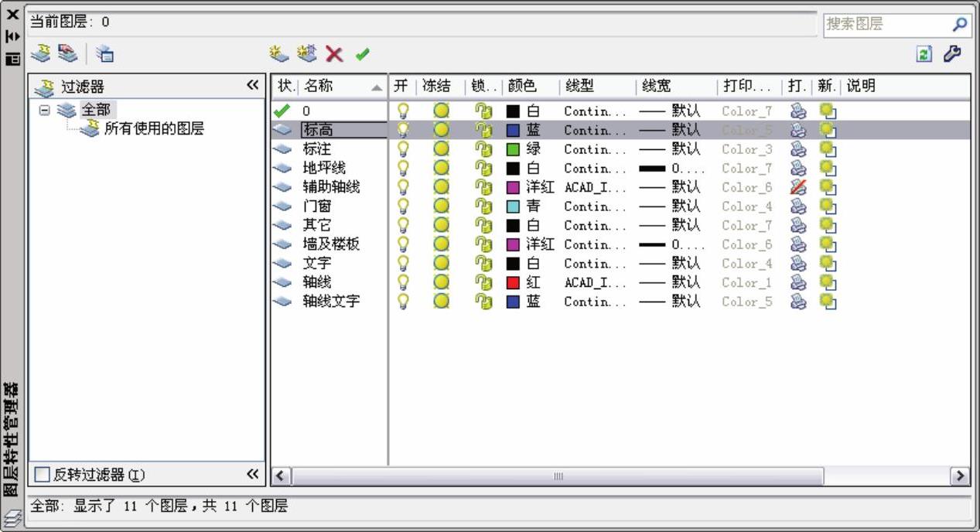Image resolution: width=980 pixels, height=532 pixels.
Task: Click the chevron beside 反转过滤器
Action: point(253,473)
